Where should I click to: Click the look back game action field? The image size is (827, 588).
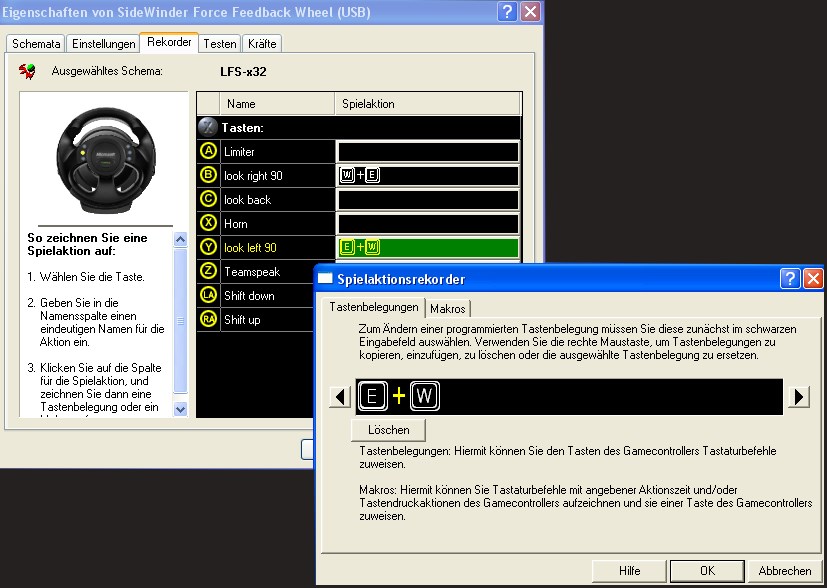[428, 200]
